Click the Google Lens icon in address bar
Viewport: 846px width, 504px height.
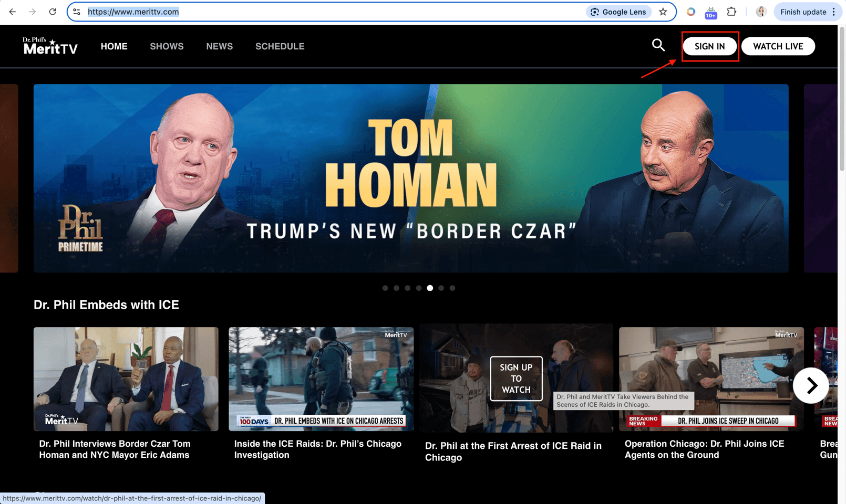point(619,12)
